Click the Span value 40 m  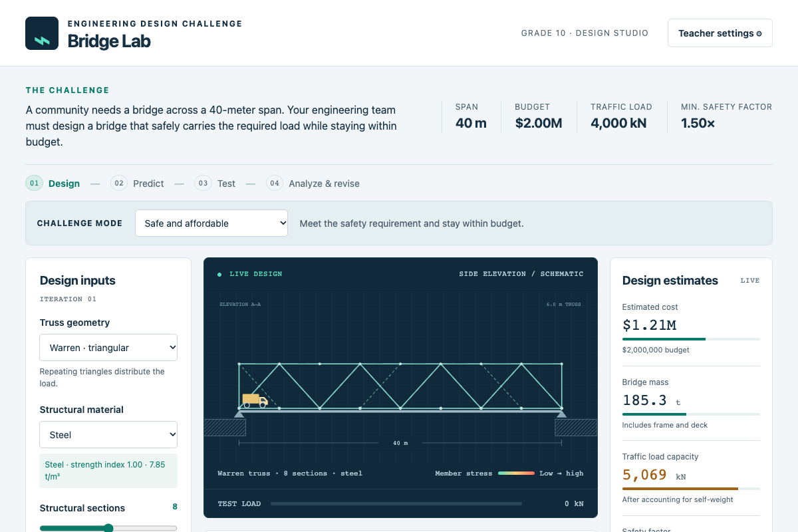471,123
